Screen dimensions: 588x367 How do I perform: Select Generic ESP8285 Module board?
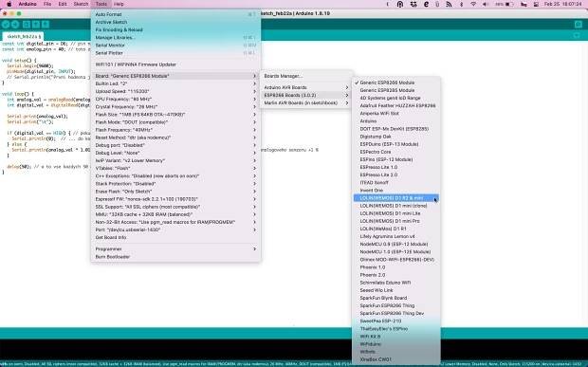point(396,90)
